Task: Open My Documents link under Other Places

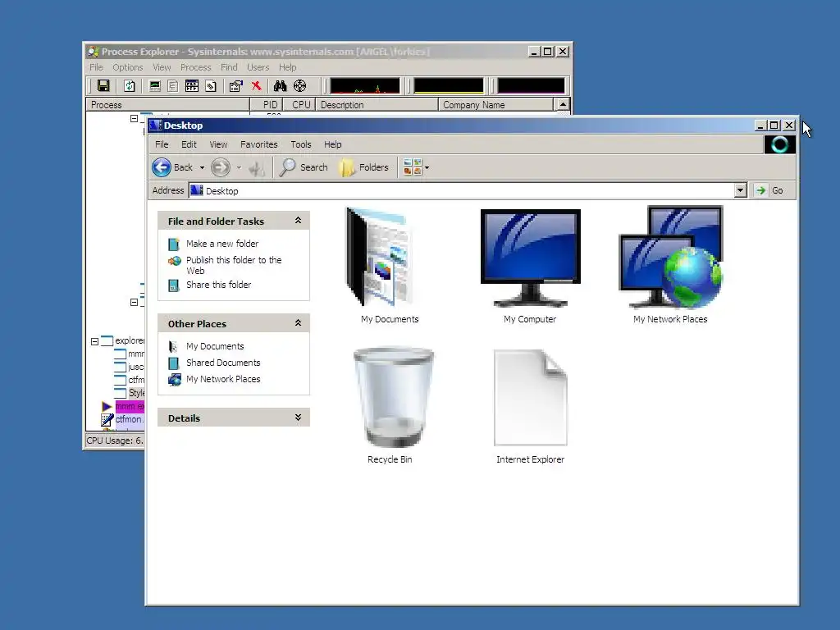Action: click(215, 346)
